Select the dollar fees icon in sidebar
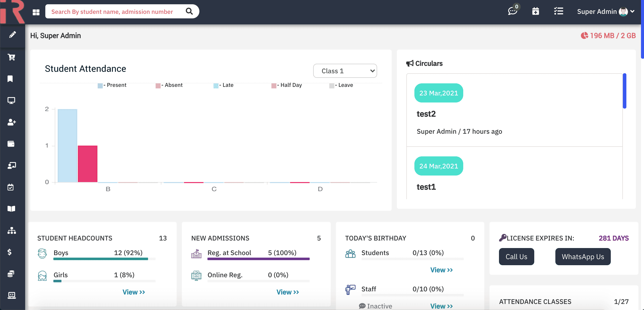This screenshot has height=310, width=644. point(10,252)
